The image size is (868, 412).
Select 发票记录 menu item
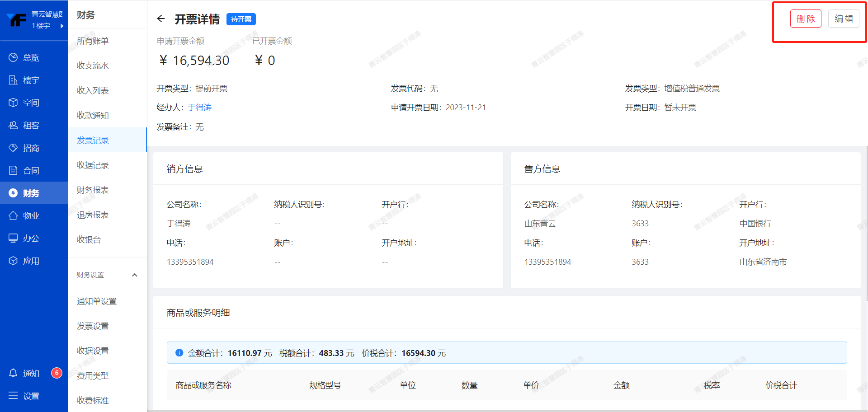93,140
